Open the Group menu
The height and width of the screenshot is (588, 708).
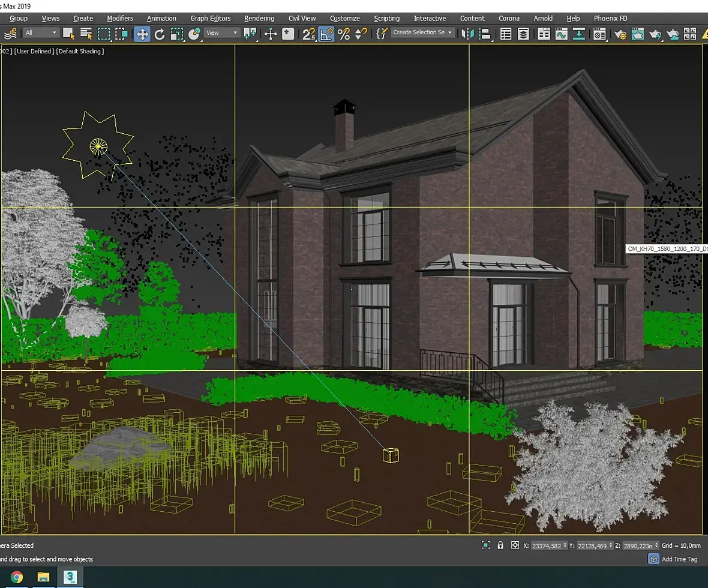[19, 19]
